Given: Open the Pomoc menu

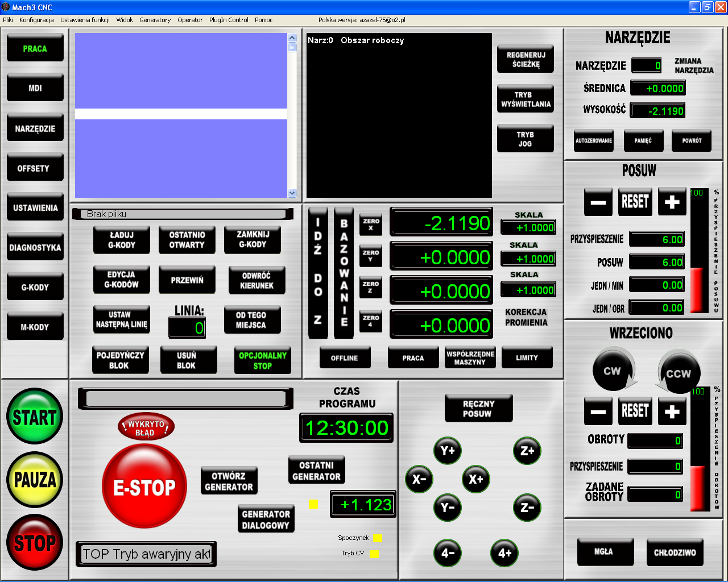Looking at the screenshot, I should tap(264, 20).
